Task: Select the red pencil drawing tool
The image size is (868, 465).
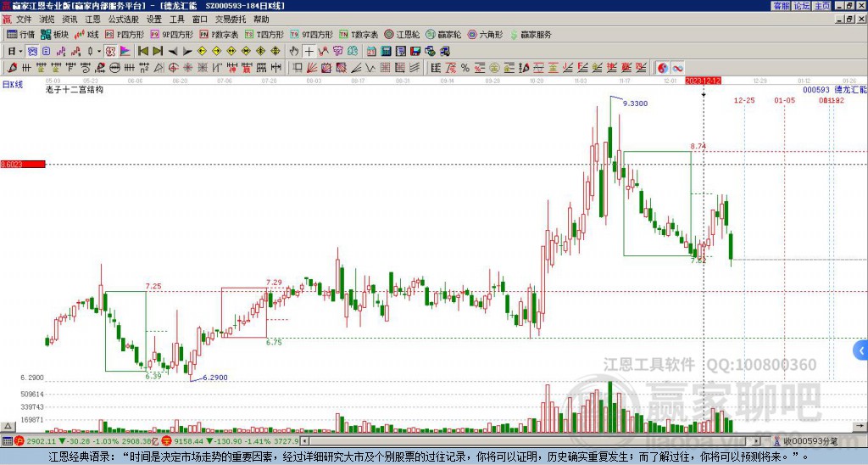Action: click(x=12, y=68)
